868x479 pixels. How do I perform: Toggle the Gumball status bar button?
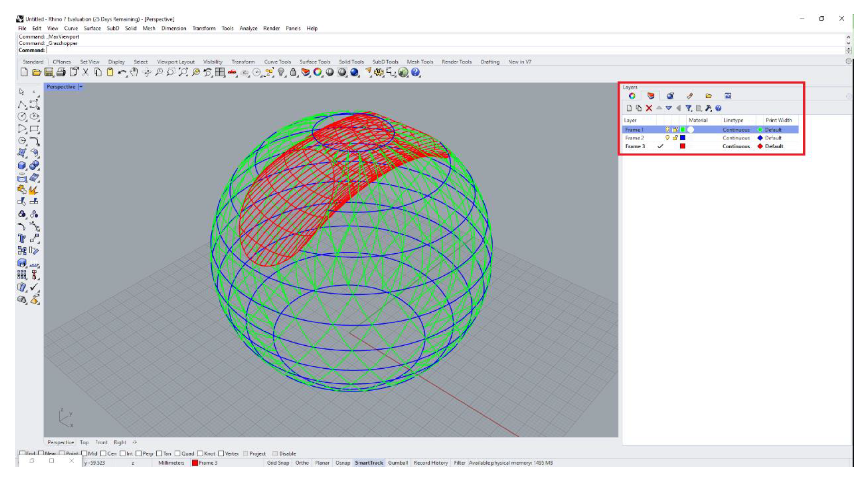(398, 463)
